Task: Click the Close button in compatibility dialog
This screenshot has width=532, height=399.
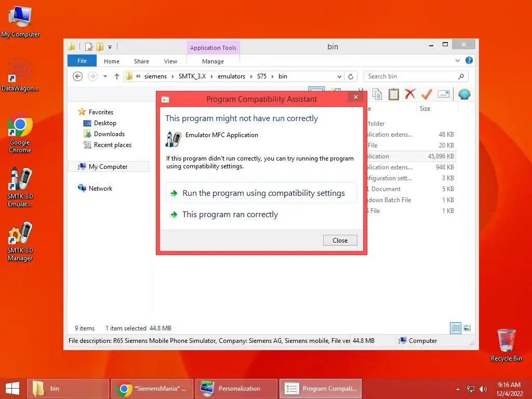Action: (x=340, y=240)
